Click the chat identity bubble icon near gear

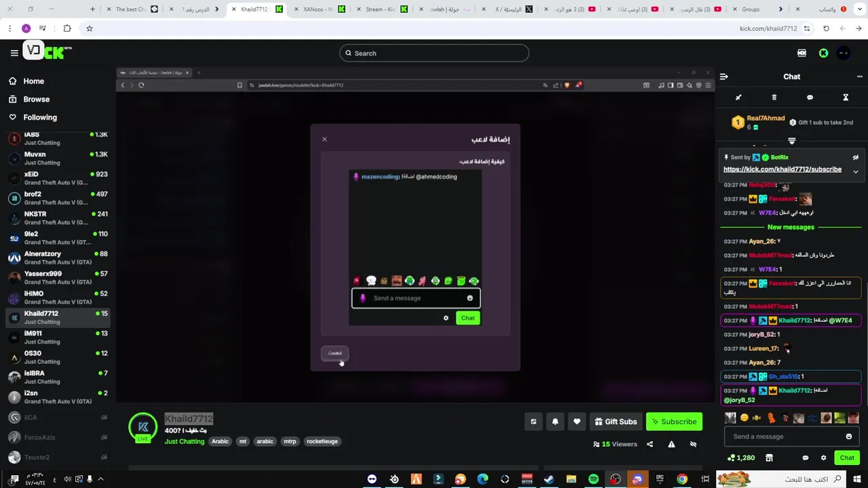point(806,457)
